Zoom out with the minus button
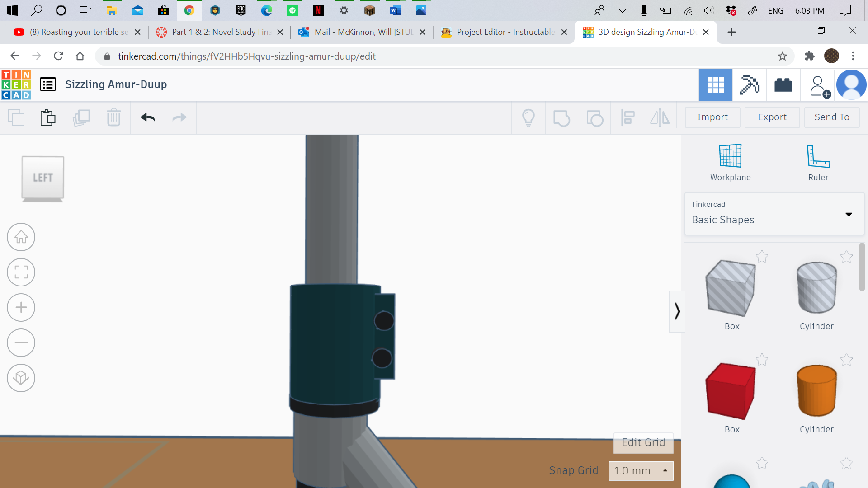 21,343
